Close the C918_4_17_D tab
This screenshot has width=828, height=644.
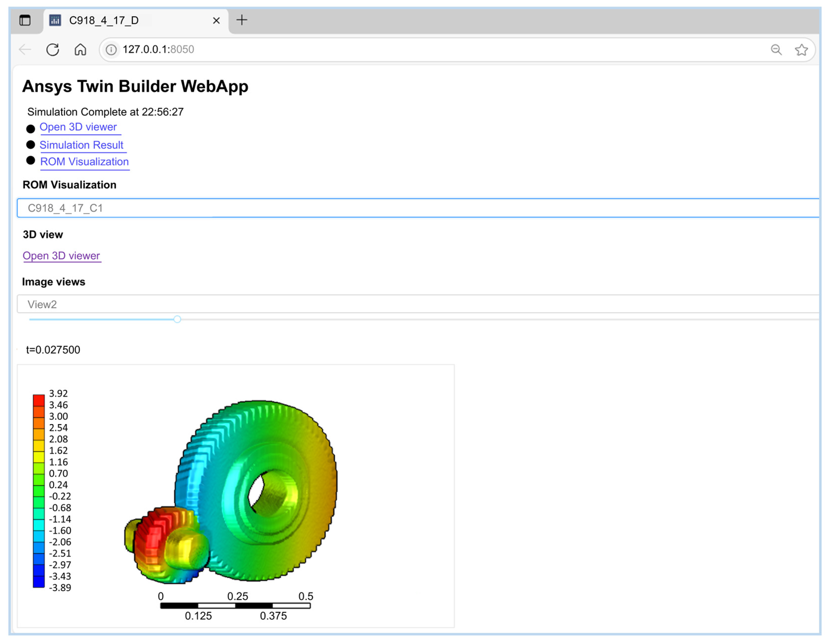point(216,21)
